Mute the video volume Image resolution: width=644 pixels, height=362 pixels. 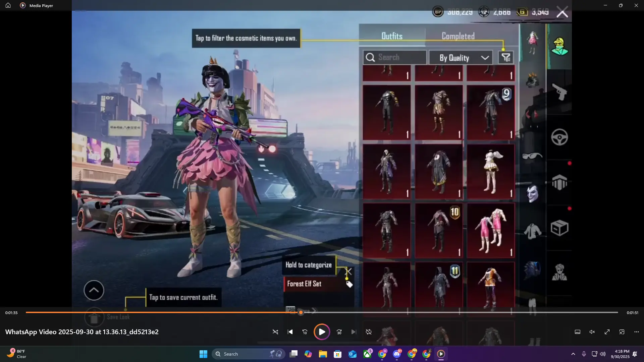pyautogui.click(x=592, y=332)
